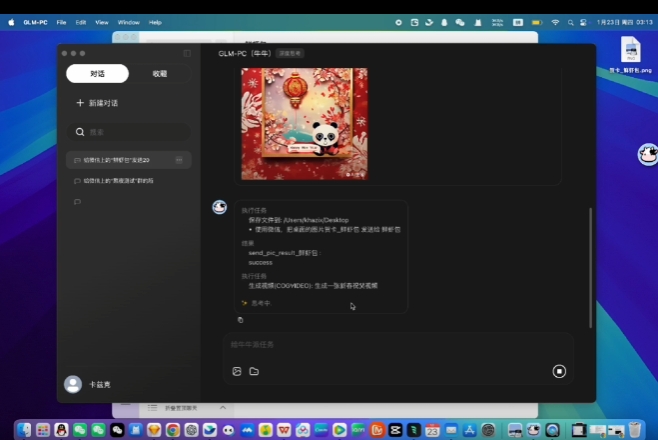
Task: Toggle the sidebar collapse icon
Action: pos(187,53)
